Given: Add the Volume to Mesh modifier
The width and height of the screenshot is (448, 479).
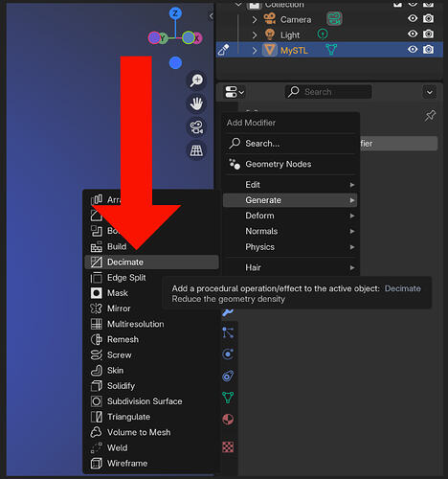Looking at the screenshot, I should point(151,432).
